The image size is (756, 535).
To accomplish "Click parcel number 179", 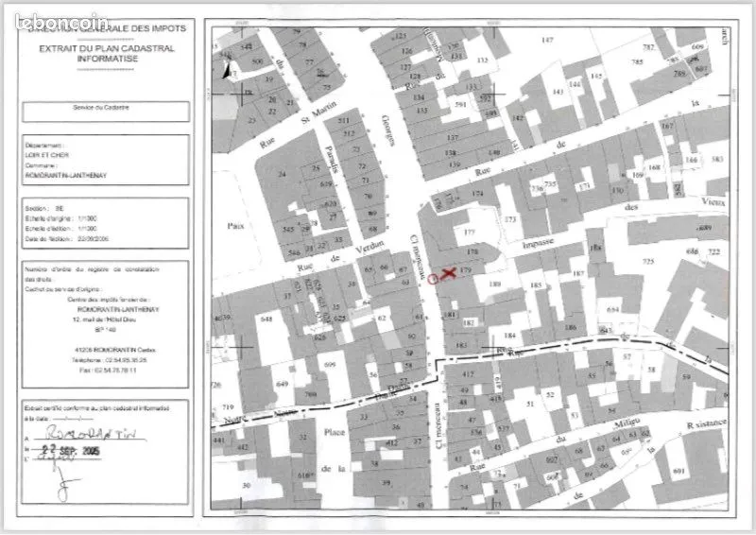I will pyautogui.click(x=465, y=270).
